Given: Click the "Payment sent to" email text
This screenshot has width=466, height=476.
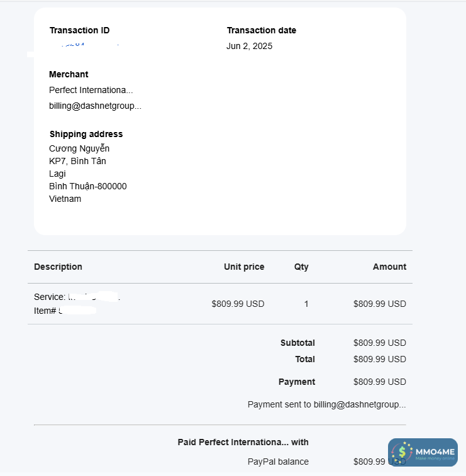Looking at the screenshot, I should pyautogui.click(x=326, y=404).
